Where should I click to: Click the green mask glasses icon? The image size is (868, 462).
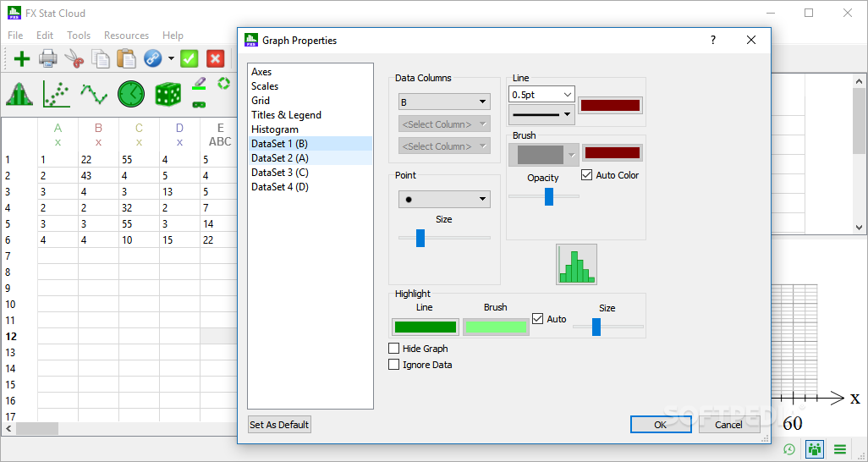[x=199, y=103]
